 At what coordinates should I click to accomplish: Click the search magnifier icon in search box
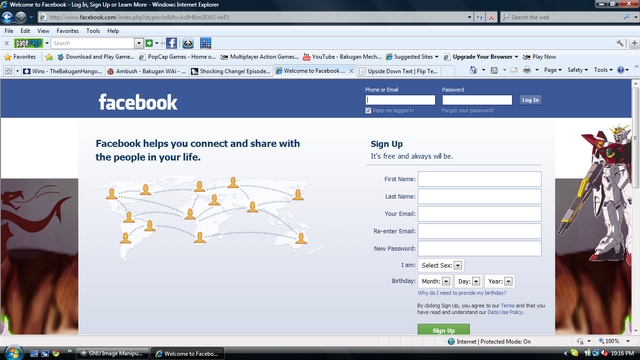pos(627,17)
